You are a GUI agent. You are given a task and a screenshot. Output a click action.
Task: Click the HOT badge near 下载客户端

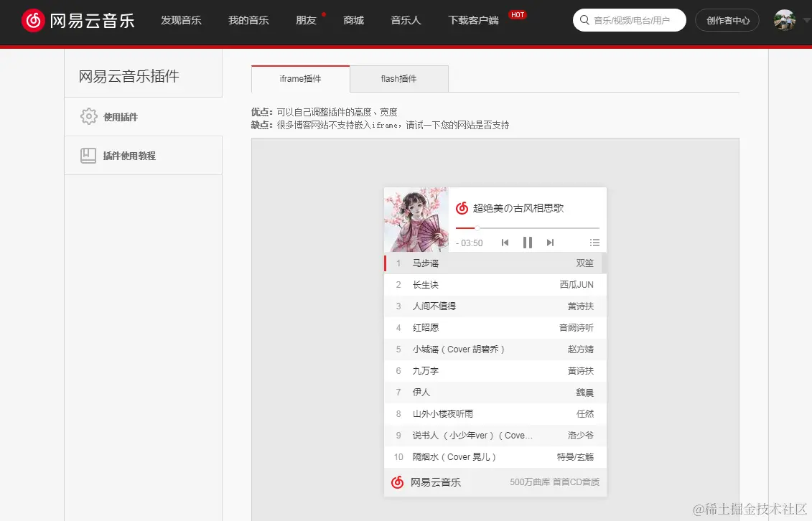pyautogui.click(x=518, y=14)
